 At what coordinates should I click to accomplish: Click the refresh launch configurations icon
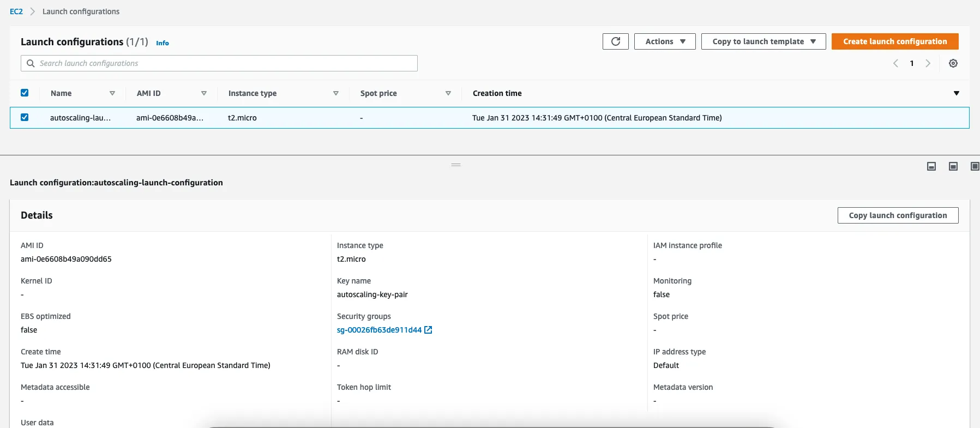click(615, 41)
